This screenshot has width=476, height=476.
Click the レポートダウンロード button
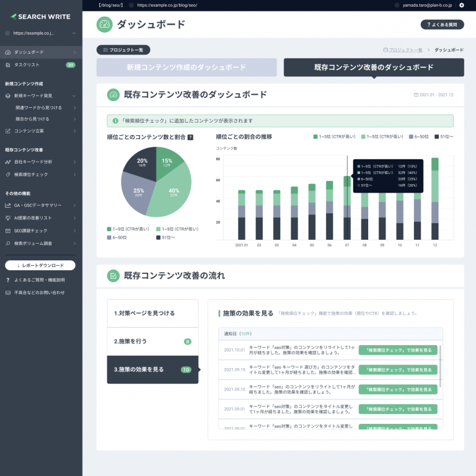pyautogui.click(x=40, y=265)
